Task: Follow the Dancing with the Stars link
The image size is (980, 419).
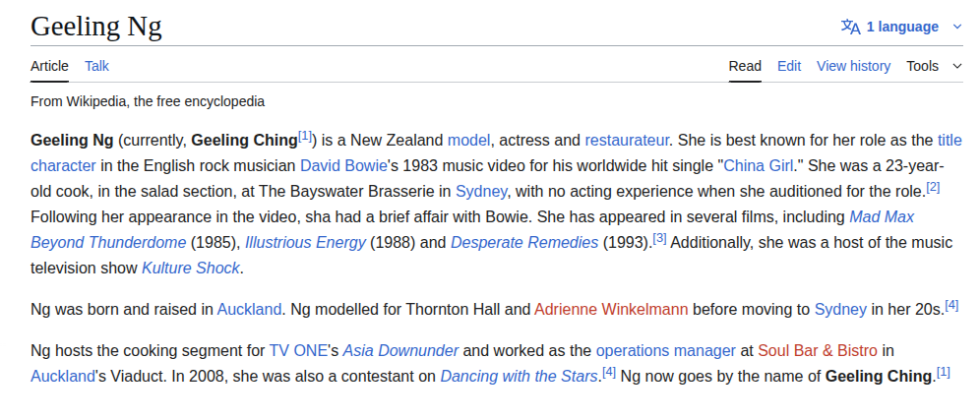Action: pyautogui.click(x=520, y=376)
